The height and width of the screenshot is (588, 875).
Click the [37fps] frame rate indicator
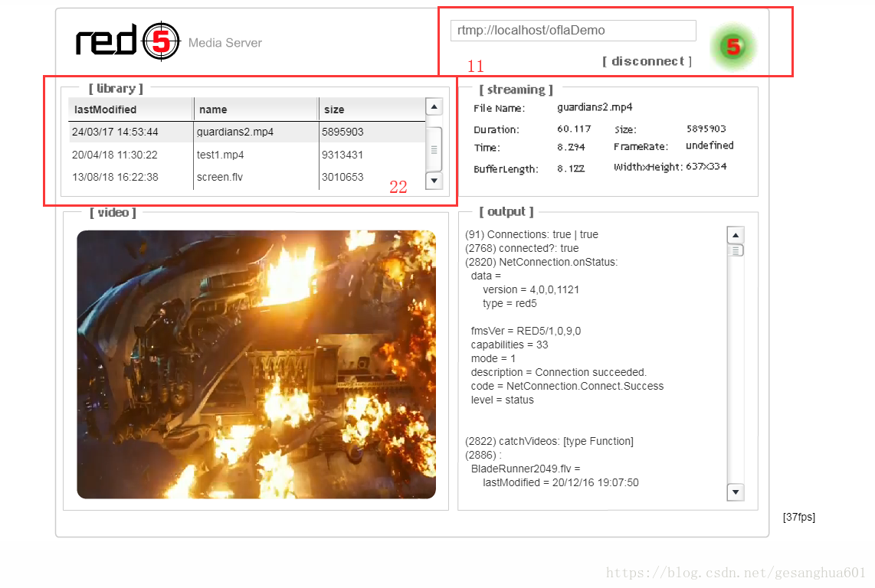(798, 517)
